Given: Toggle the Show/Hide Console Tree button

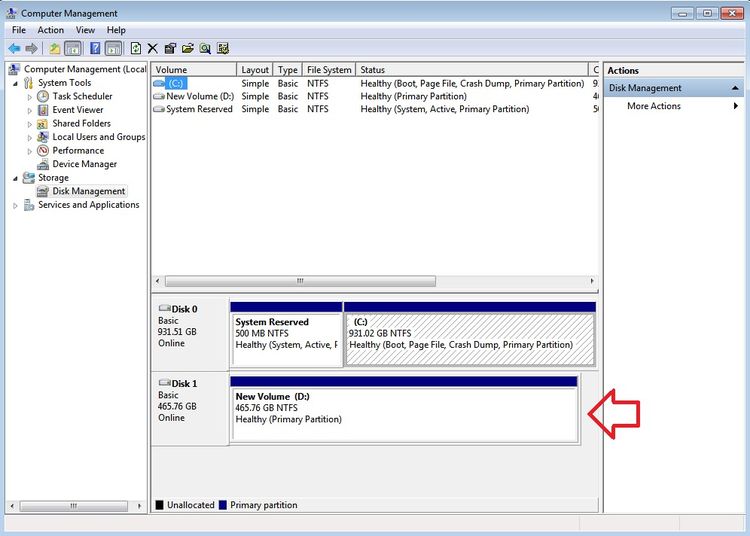Looking at the screenshot, I should coord(73,48).
